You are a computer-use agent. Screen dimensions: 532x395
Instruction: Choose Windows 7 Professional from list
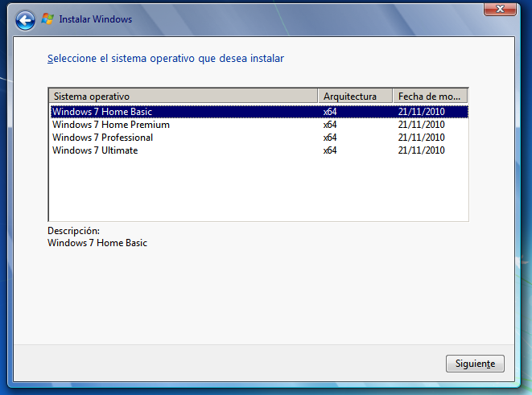pos(259,138)
